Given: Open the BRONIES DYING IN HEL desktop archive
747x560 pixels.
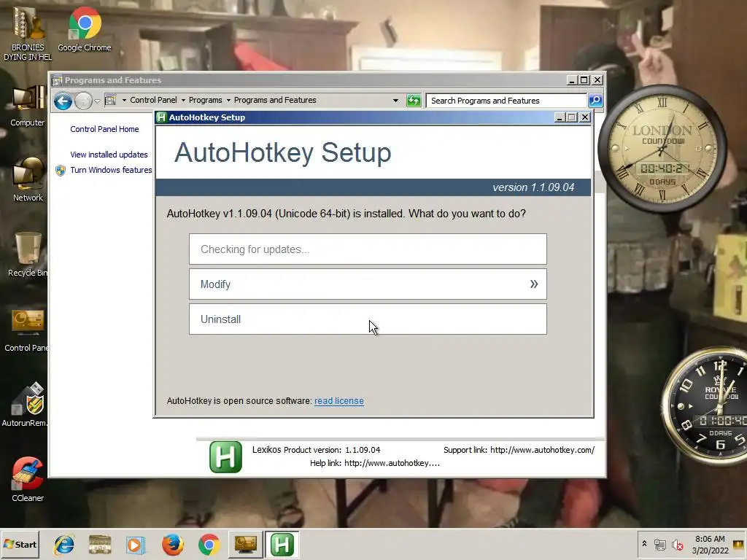Looking at the screenshot, I should point(28,34).
